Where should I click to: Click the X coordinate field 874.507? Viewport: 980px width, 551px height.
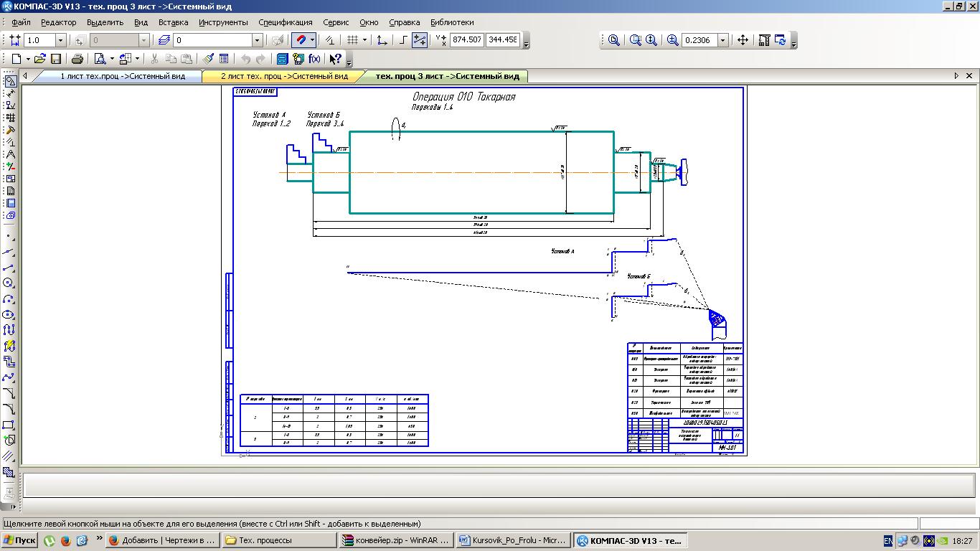pos(467,40)
